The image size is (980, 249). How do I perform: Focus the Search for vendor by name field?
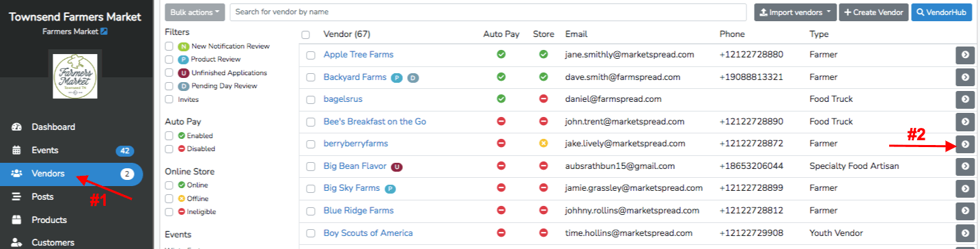pyautogui.click(x=488, y=12)
